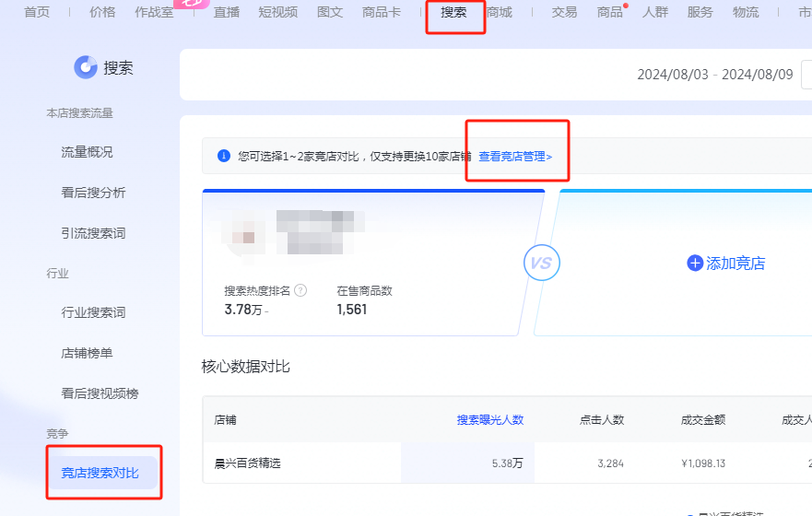
Task: Select 行业搜索词 in the sidebar
Action: (93, 312)
